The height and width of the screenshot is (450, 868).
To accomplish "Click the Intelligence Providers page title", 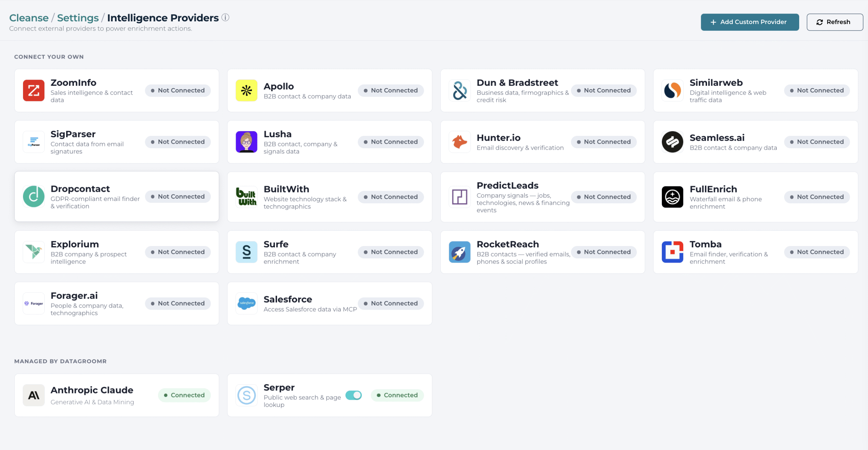I will pos(163,18).
